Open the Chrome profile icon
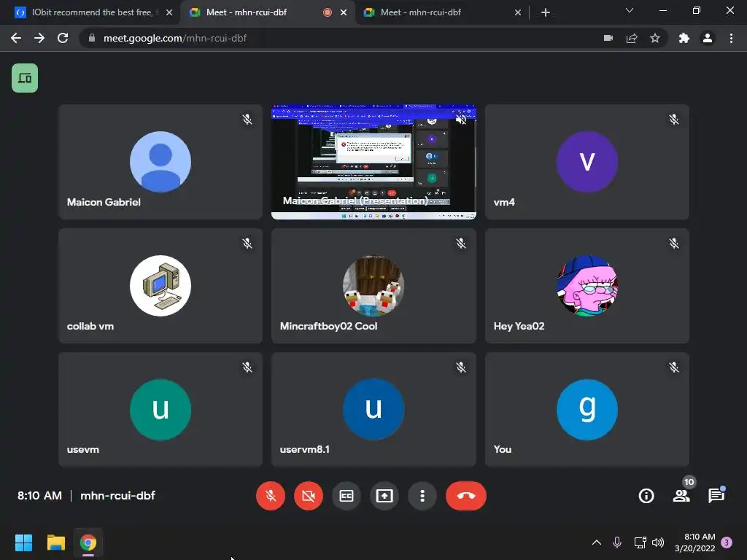This screenshot has height=560, width=747. tap(708, 38)
